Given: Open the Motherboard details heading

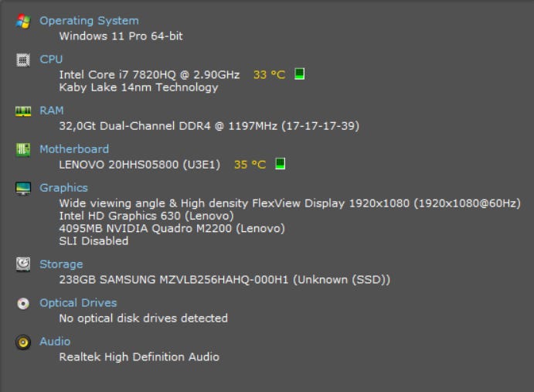Looking at the screenshot, I should tap(74, 149).
